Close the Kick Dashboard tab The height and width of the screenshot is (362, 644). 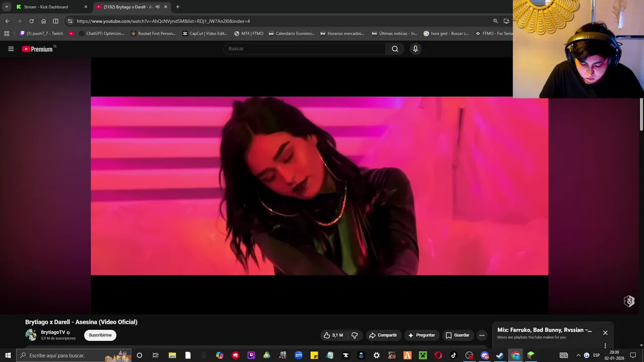point(86,7)
